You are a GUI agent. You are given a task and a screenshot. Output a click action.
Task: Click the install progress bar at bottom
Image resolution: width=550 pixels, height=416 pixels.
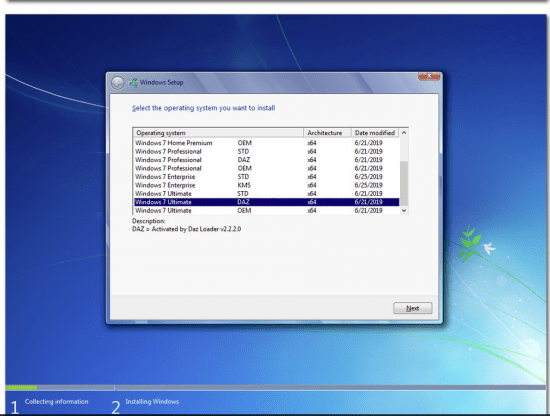[x=275, y=388]
